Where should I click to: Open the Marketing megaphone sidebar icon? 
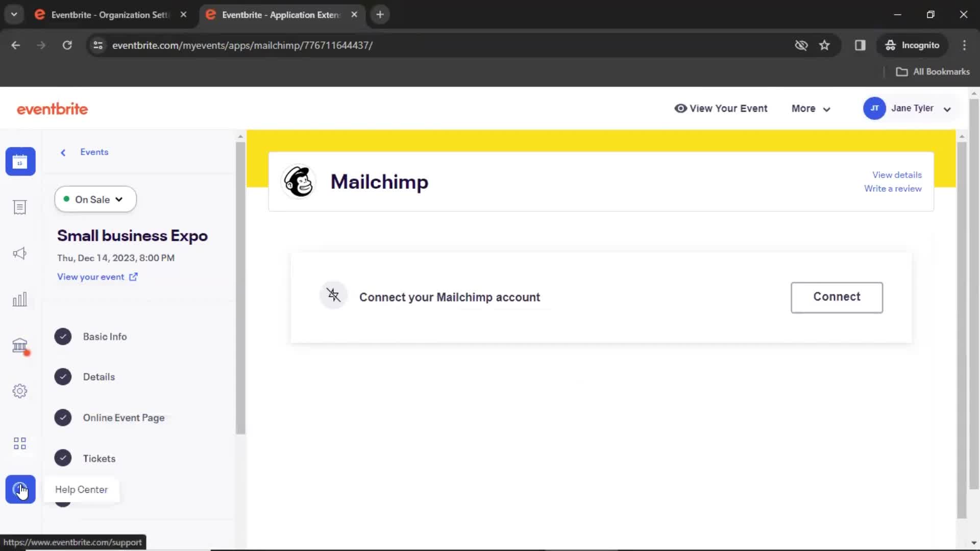pos(20,254)
